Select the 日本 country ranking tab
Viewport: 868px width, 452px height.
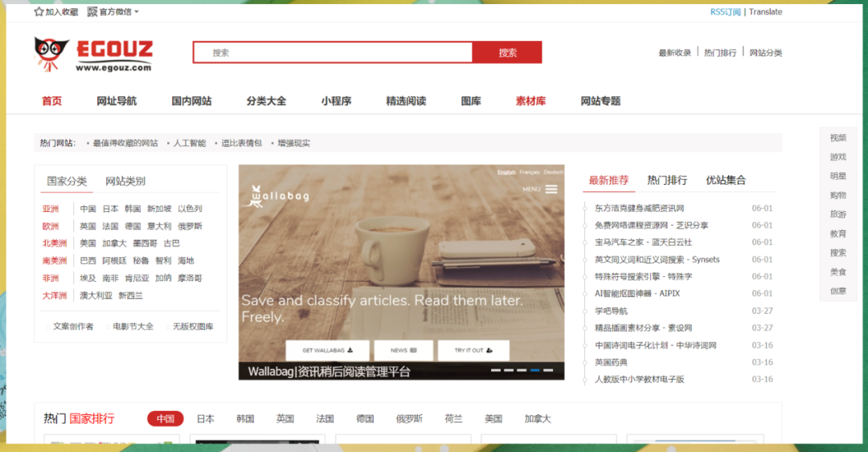206,419
